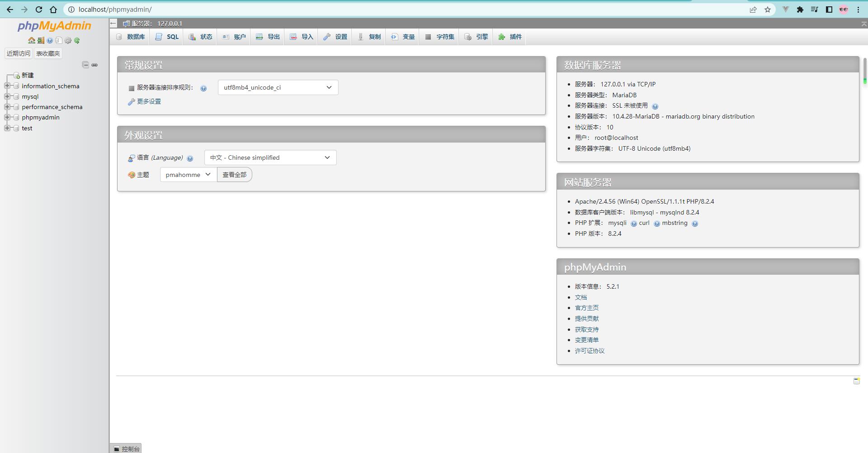Viewport: 868px width, 453px height.
Task: Click 变更清单 link
Action: [x=587, y=340]
